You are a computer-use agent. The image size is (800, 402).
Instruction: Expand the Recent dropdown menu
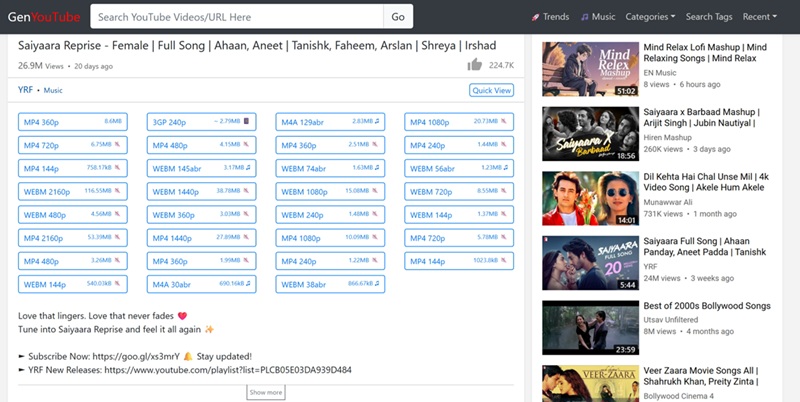[761, 17]
